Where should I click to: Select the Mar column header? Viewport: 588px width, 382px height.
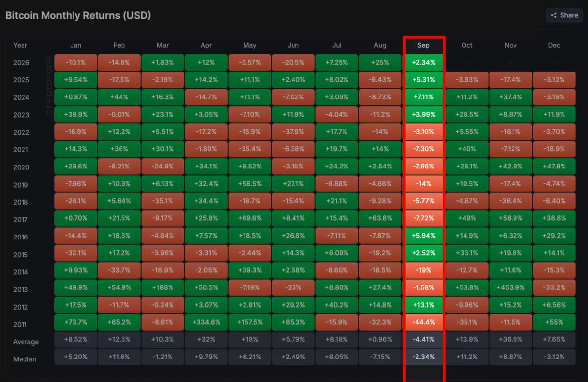(163, 45)
